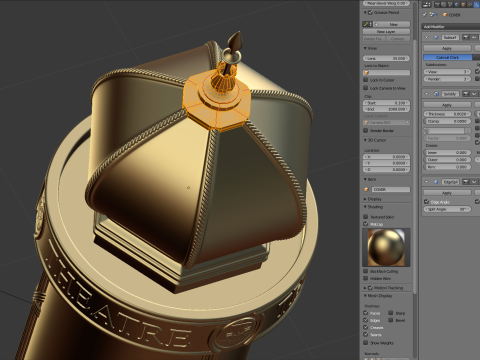Click the Split Angle field
The image size is (480, 360).
coord(447,209)
